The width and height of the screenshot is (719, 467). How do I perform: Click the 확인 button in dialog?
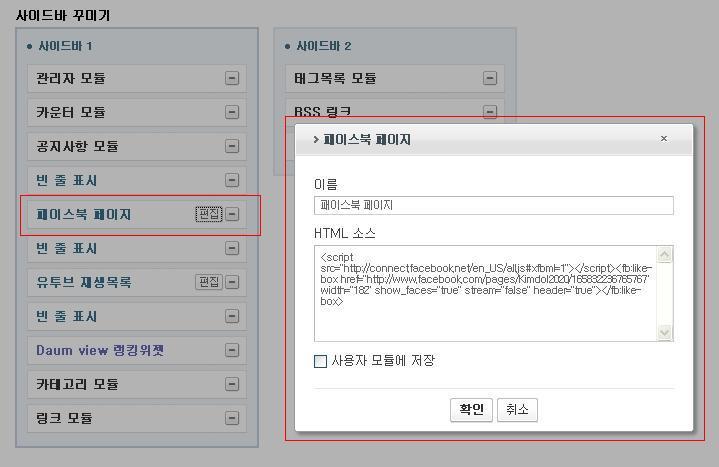pos(471,410)
